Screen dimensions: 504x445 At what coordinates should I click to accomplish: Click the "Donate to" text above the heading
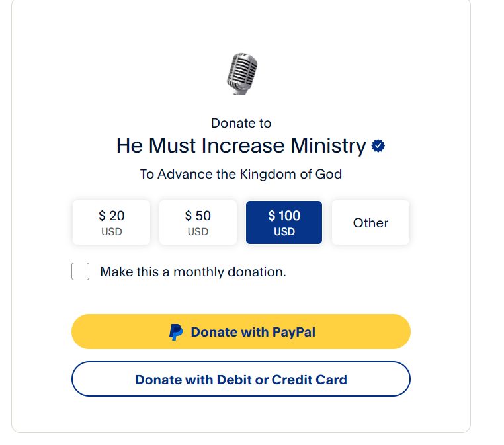tap(241, 123)
